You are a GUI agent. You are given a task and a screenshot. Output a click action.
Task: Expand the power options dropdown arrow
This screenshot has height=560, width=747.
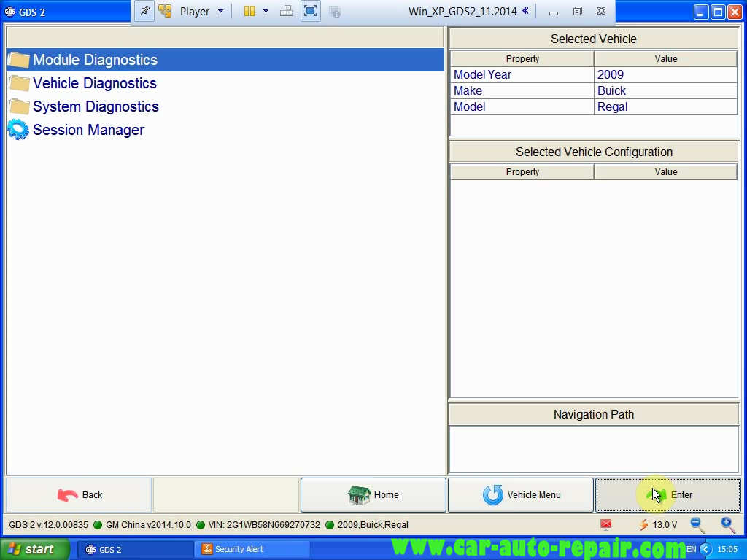[266, 12]
